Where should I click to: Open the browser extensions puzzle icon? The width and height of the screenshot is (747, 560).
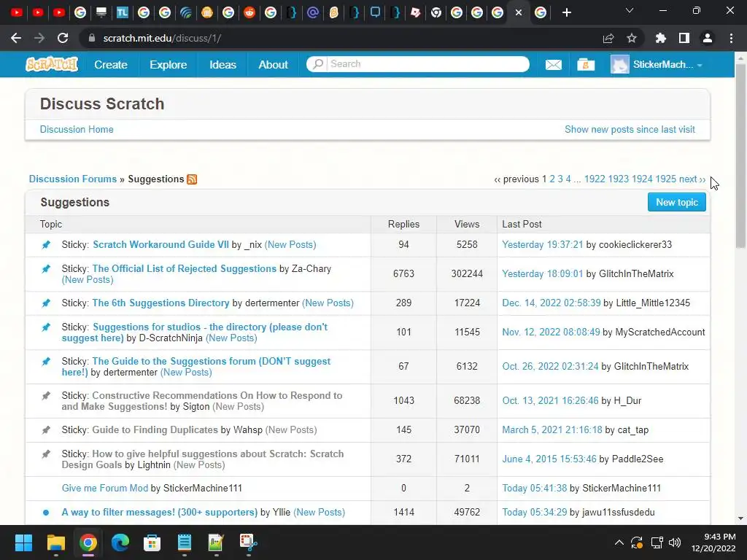[x=660, y=38]
